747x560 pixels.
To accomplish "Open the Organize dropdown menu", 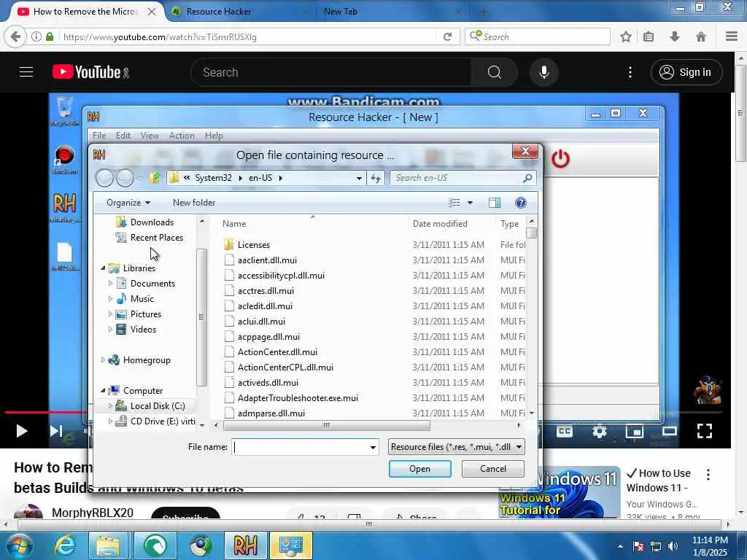I will pos(128,203).
